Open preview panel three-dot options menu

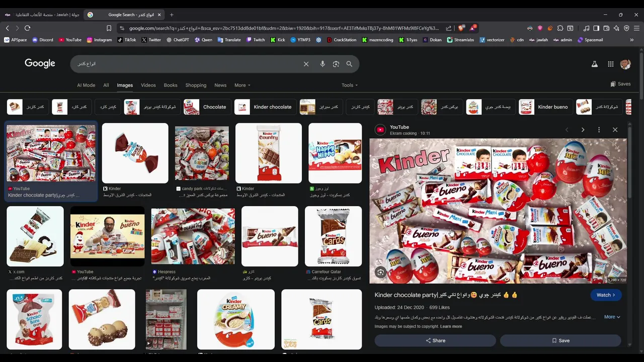(599, 130)
